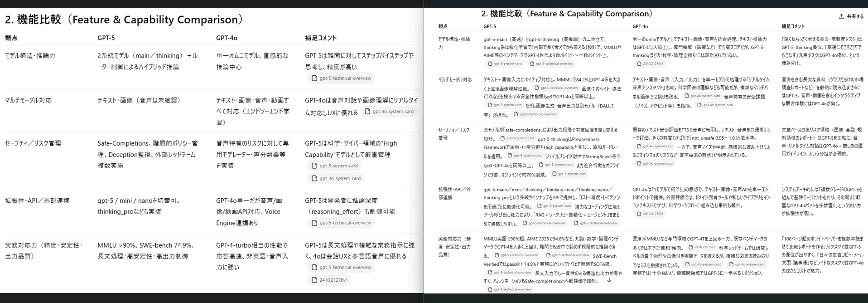Viewport: 868px width, 303px height.
Task: Open gpt-5-system-card chip in left セーフティ row
Action: 334,166
